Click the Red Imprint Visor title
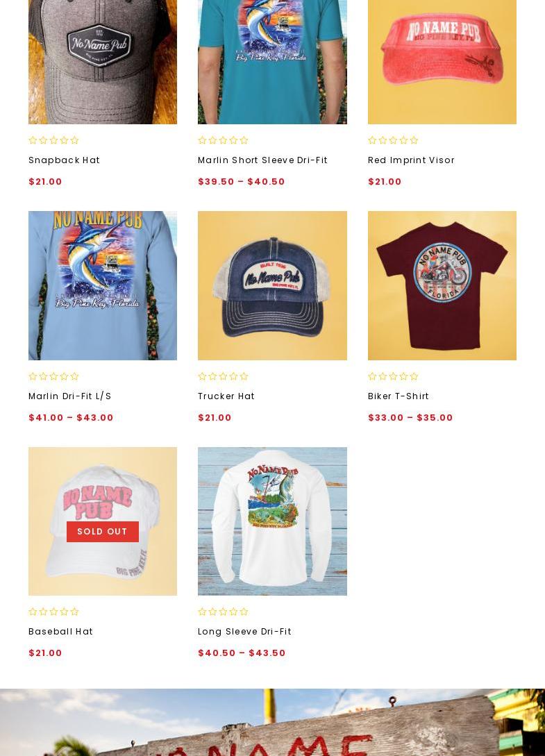The image size is (545, 756). pyautogui.click(x=411, y=160)
